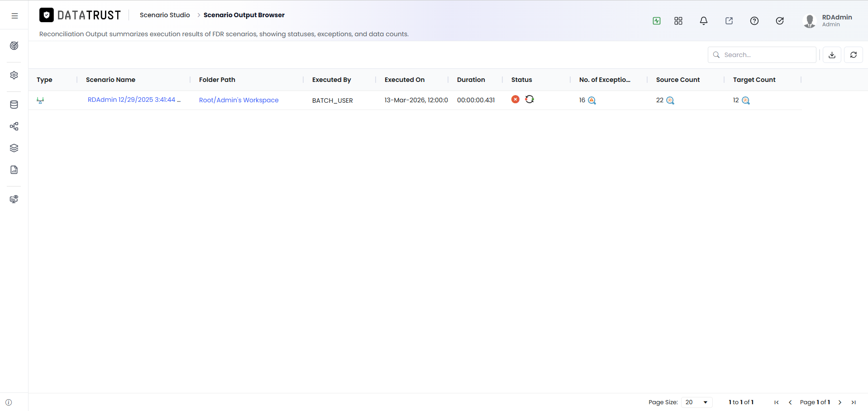Screen dimensions: 868x411
Task: Click the open-in-new-window icon in header
Action: coord(729,21)
